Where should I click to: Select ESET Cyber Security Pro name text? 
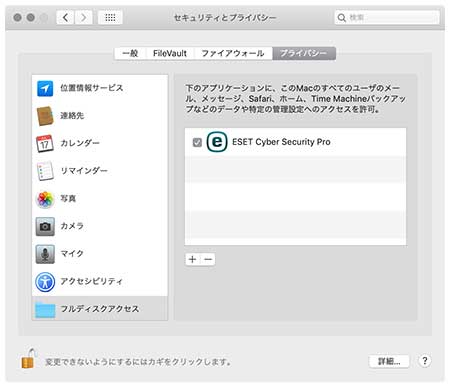(281, 142)
